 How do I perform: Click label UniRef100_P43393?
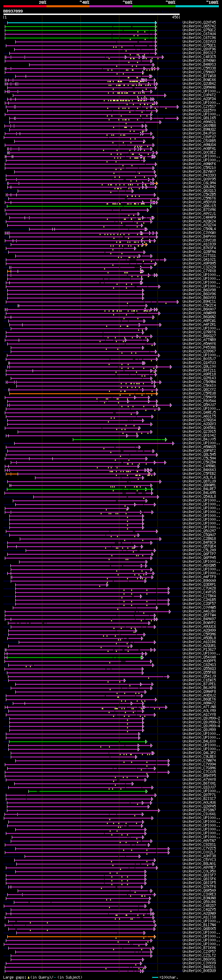point(199,175)
